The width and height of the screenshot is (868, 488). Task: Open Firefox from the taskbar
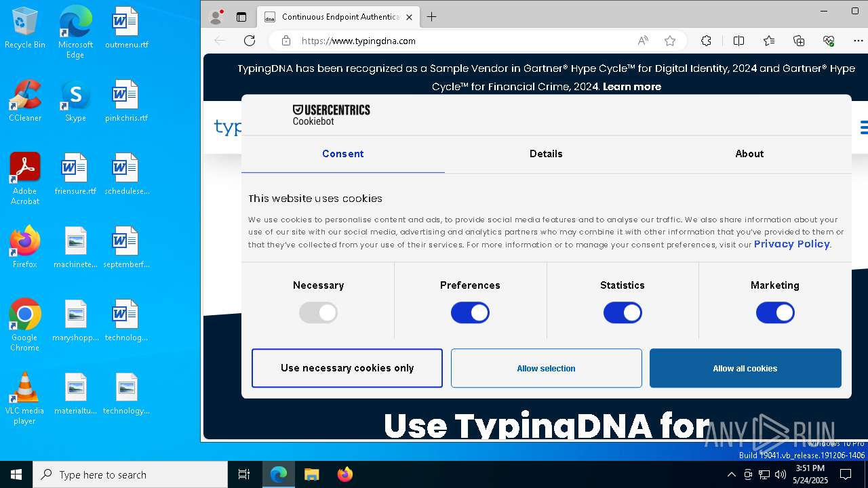(345, 474)
